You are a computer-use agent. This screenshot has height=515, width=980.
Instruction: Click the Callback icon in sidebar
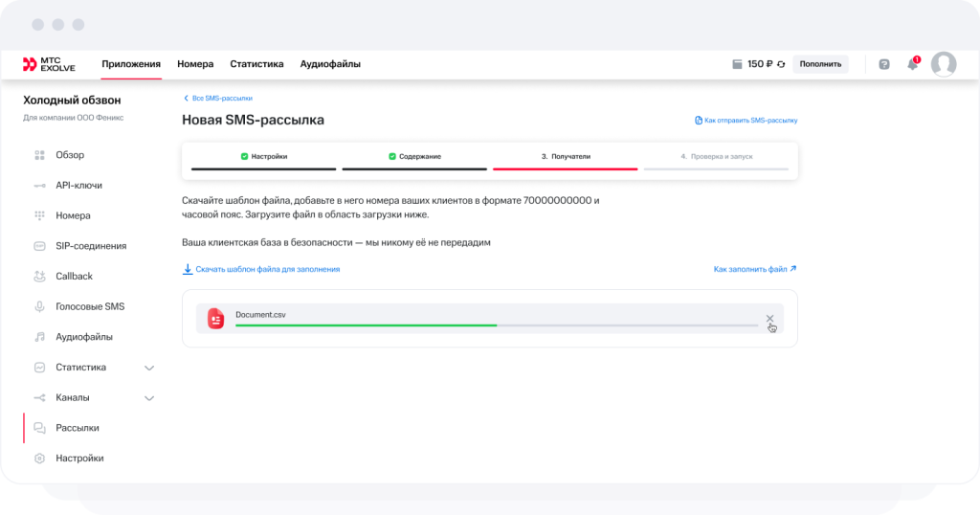coord(39,277)
